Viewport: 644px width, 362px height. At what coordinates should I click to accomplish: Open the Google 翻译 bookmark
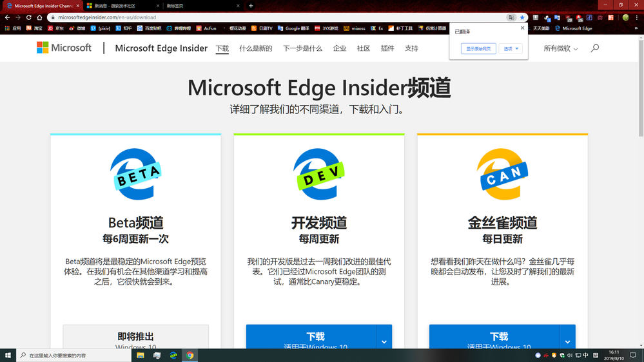point(293,28)
